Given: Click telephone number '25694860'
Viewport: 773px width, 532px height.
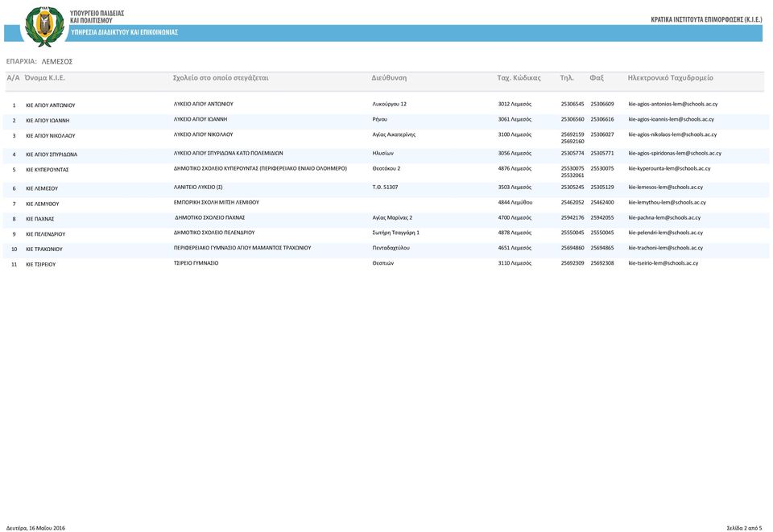Looking at the screenshot, I should click(573, 248).
